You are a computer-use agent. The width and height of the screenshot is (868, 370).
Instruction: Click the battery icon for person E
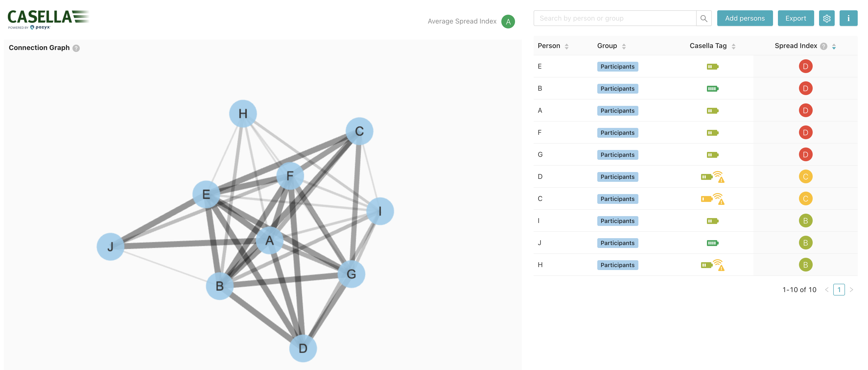[712, 66]
